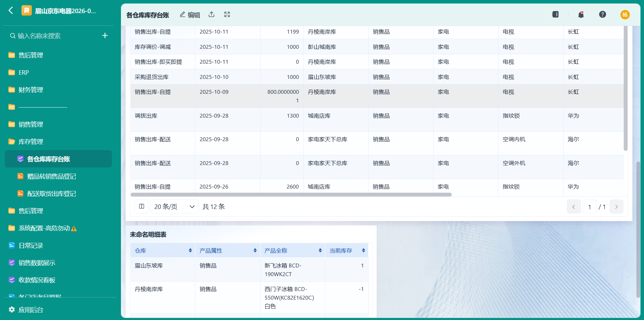Viewport: 644px width, 320px height.
Task: Click the 800.00000001 quantity cell
Action: pos(282,96)
